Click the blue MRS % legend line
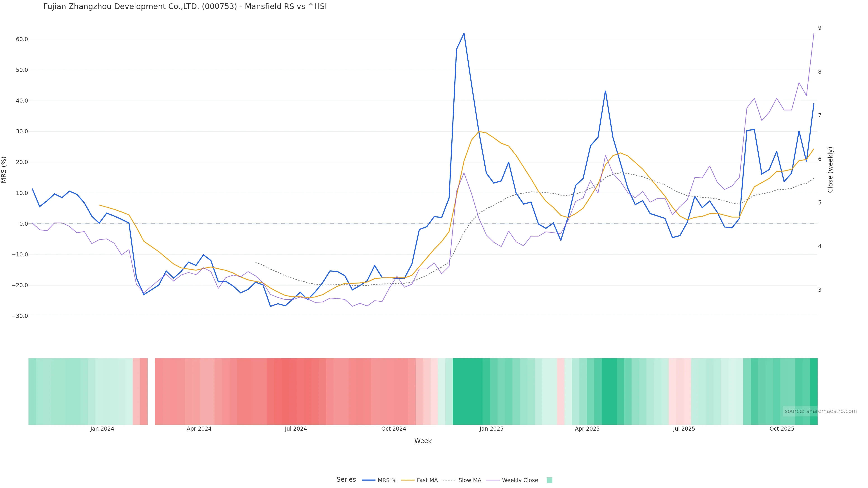Screen dimensions: 868x488 368,480
